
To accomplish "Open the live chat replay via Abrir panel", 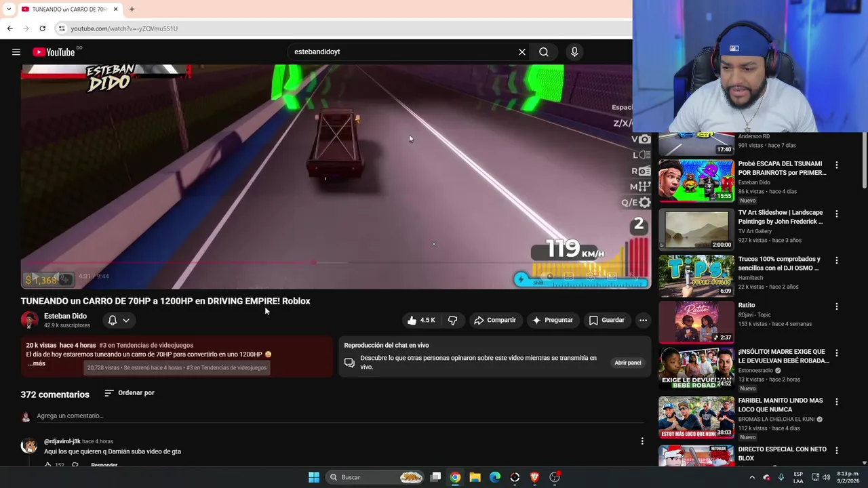I will click(627, 363).
